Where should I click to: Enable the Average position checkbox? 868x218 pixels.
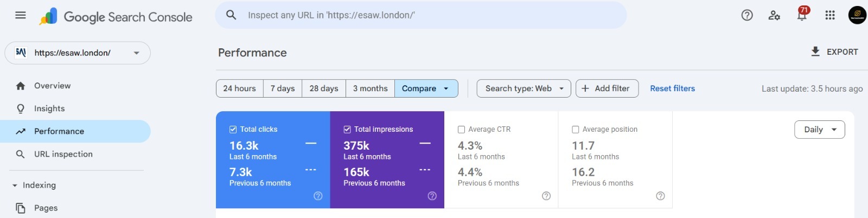576,129
